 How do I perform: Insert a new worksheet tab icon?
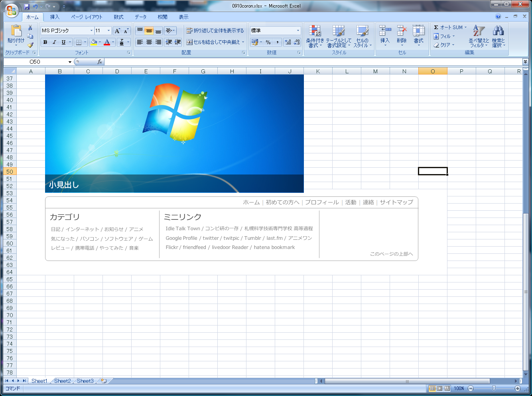click(x=104, y=381)
